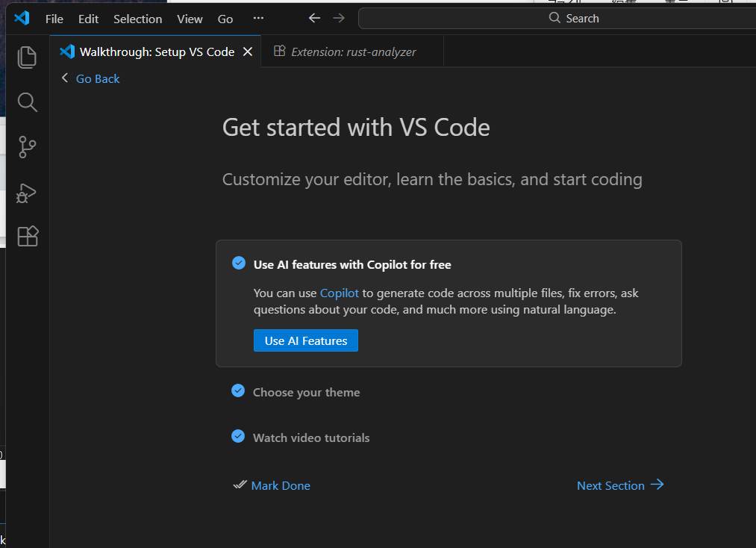Open the Search view in activity bar

tap(27, 102)
